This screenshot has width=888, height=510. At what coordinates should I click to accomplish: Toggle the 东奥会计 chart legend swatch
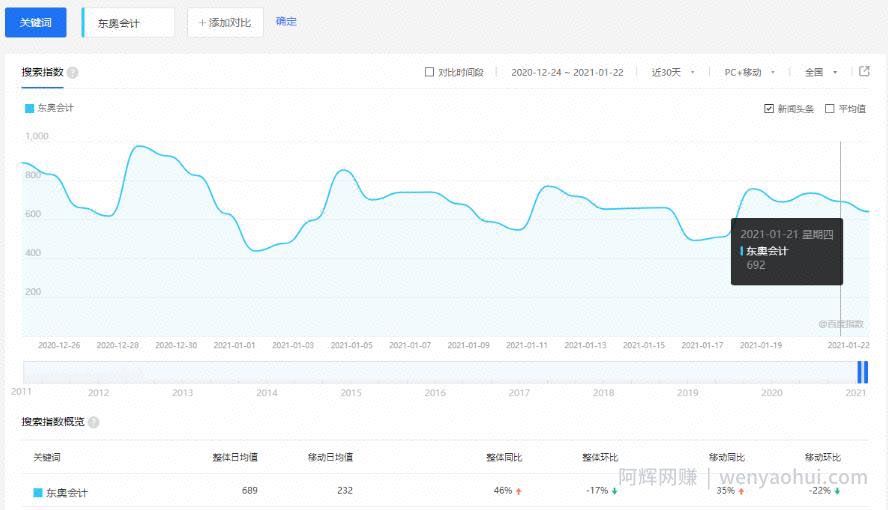[x=29, y=108]
